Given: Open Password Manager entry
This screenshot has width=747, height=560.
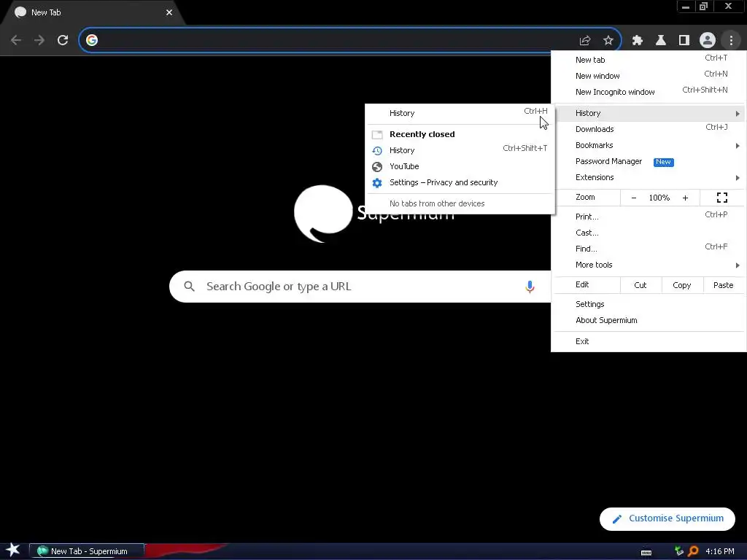Looking at the screenshot, I should [649, 161].
